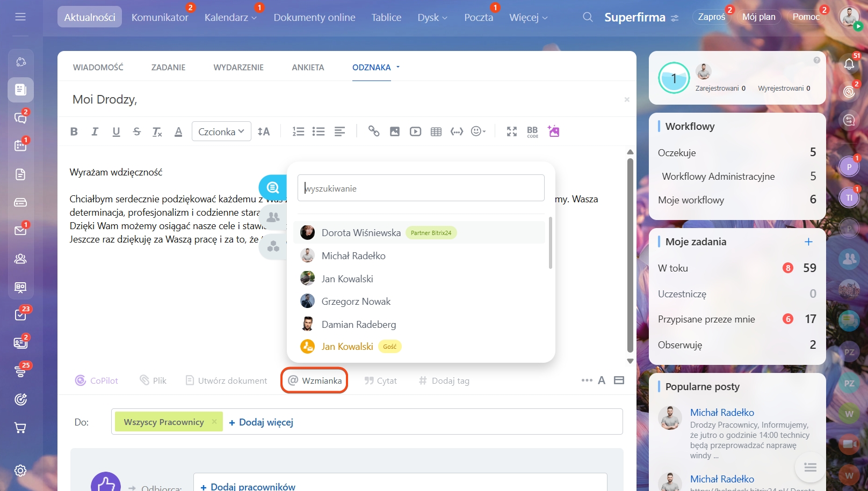Toggle the text formatting toolbar
The height and width of the screenshot is (491, 868).
coord(602,380)
